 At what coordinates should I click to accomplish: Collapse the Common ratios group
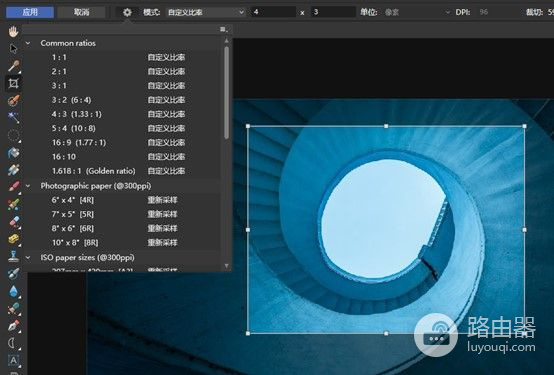pos(28,43)
